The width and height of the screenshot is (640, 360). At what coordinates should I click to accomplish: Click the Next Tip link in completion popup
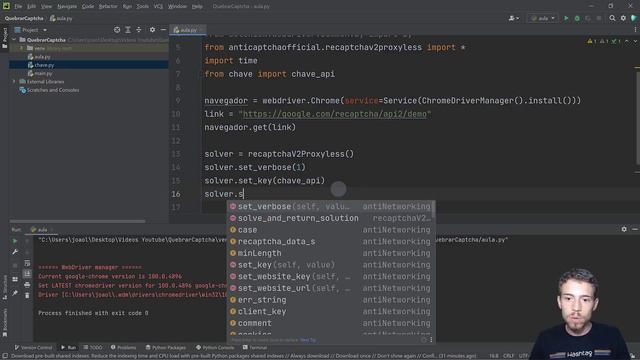point(308,340)
